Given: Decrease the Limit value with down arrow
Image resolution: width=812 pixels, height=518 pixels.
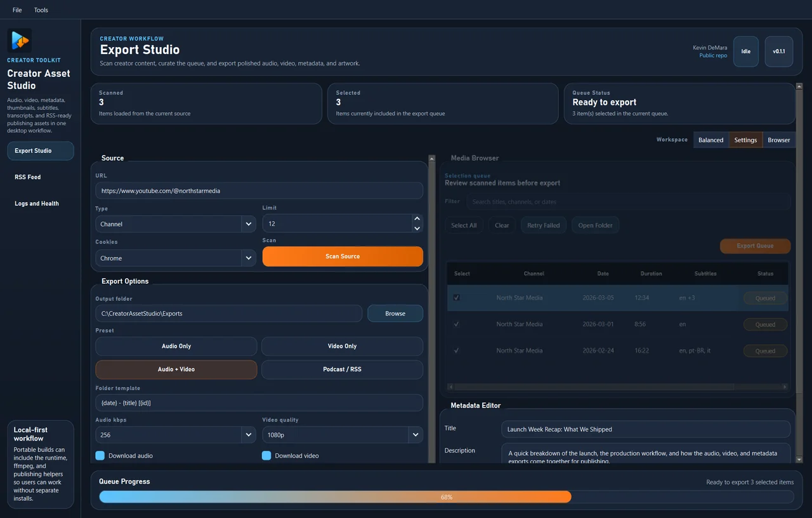Looking at the screenshot, I should (x=417, y=228).
